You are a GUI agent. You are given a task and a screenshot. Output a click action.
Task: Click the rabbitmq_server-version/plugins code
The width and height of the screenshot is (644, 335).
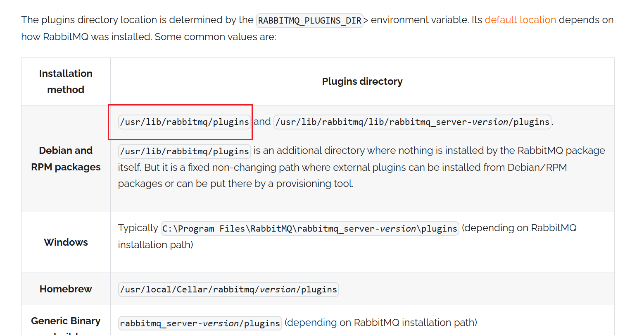(200, 323)
